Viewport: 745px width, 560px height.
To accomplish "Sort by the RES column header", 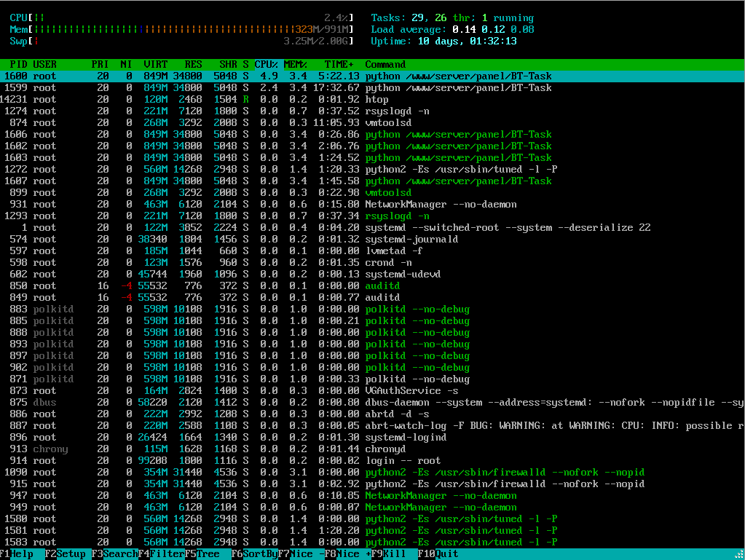I will coord(194,64).
